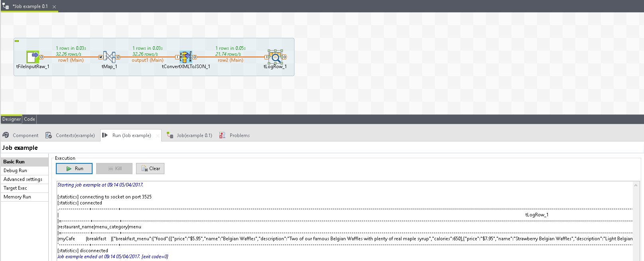Select the tMap_1 component icon
This screenshot has height=261, width=644.
109,57
